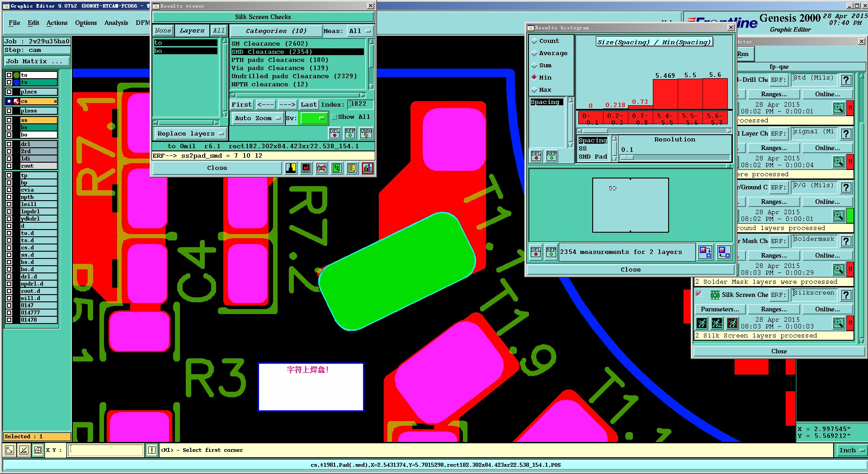
Task: Click the red !! status indicator for Silk Screen
Action: (850, 323)
